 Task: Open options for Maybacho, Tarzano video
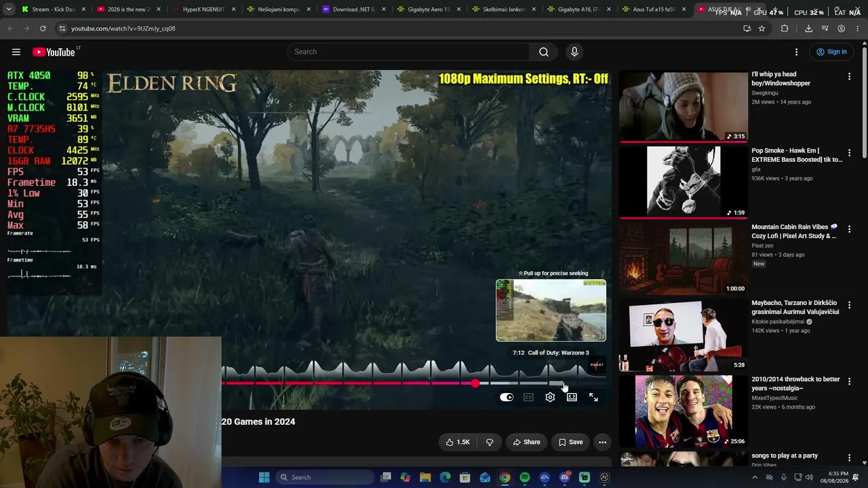pos(849,306)
